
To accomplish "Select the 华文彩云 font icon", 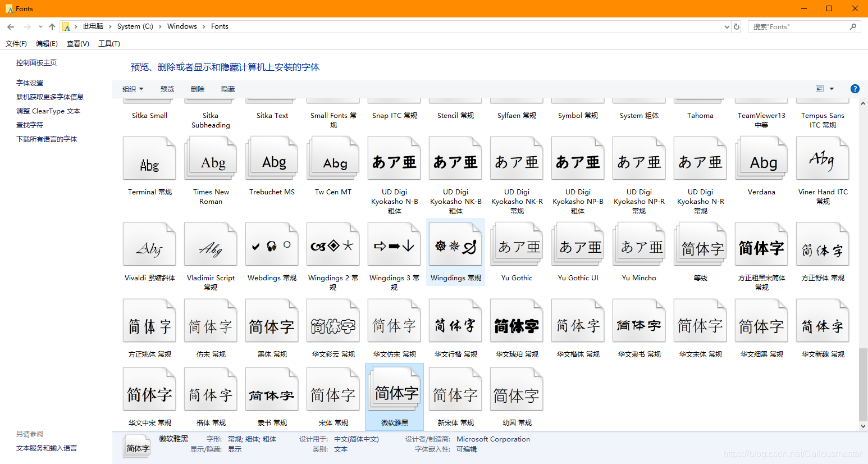I will point(333,321).
